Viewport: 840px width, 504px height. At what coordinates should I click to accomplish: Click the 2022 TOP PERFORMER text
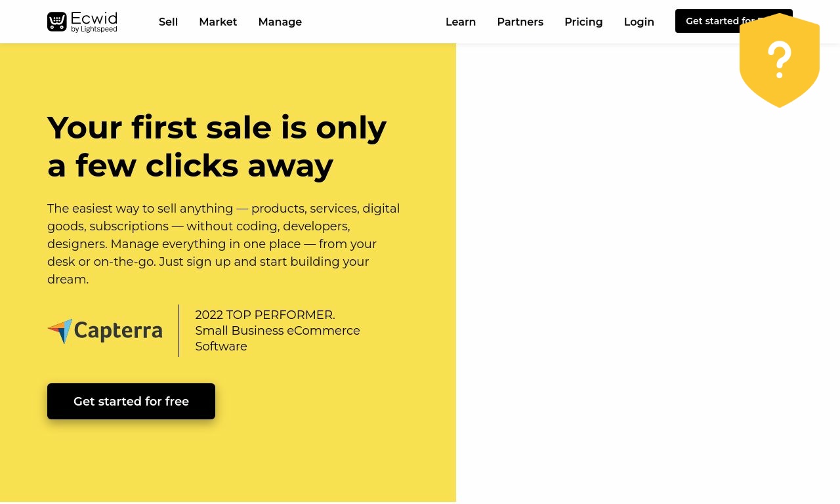(x=265, y=315)
